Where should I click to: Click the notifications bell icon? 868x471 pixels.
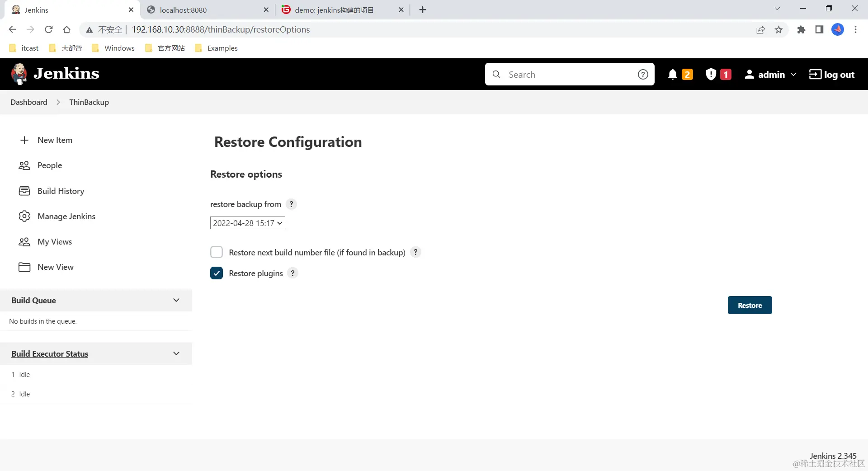click(672, 75)
